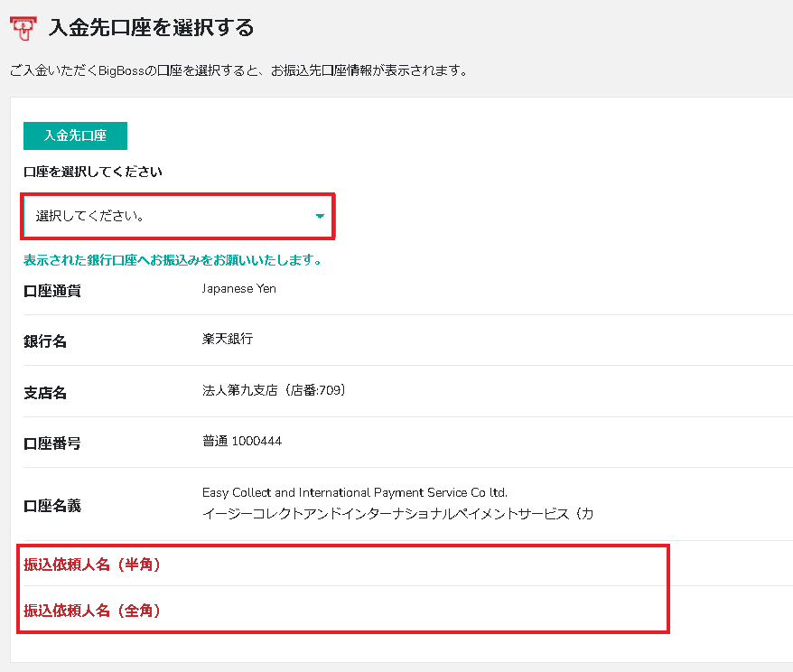Click the dropdown arrow in account selector
Image resolution: width=793 pixels, height=672 pixels.
click(x=320, y=217)
